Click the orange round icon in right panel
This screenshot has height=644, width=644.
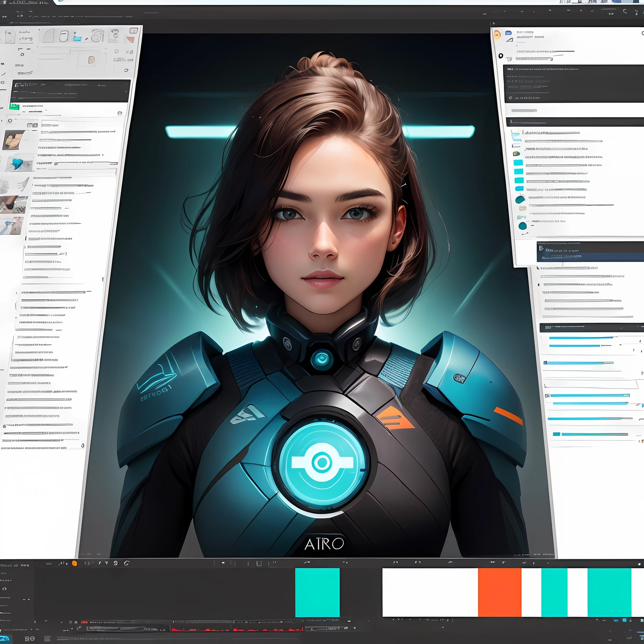(x=497, y=34)
